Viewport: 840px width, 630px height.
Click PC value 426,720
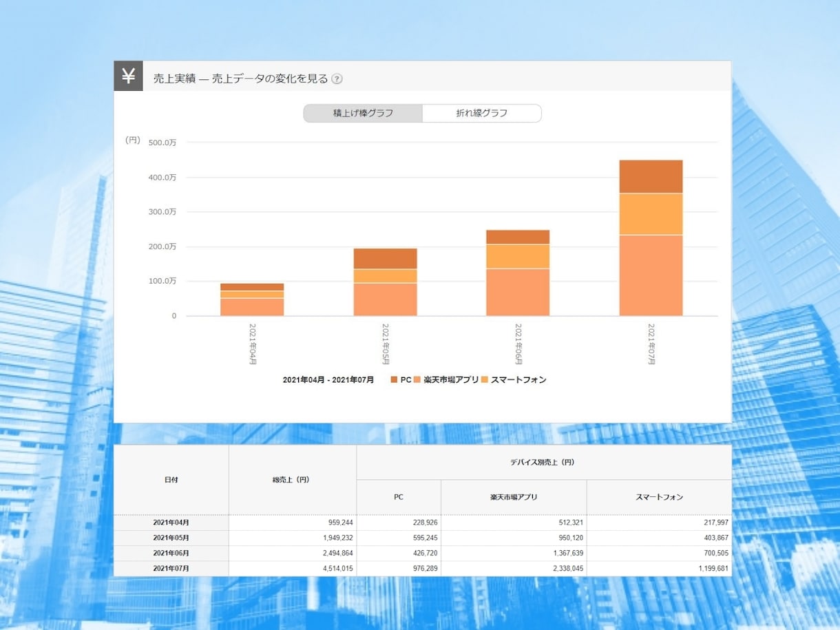[x=424, y=553]
